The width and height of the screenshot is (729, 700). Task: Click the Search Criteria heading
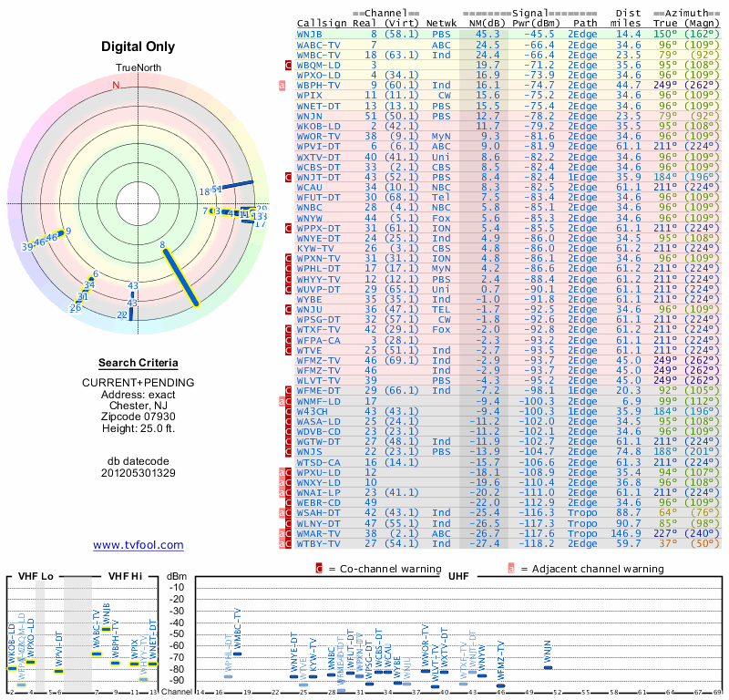(x=139, y=363)
